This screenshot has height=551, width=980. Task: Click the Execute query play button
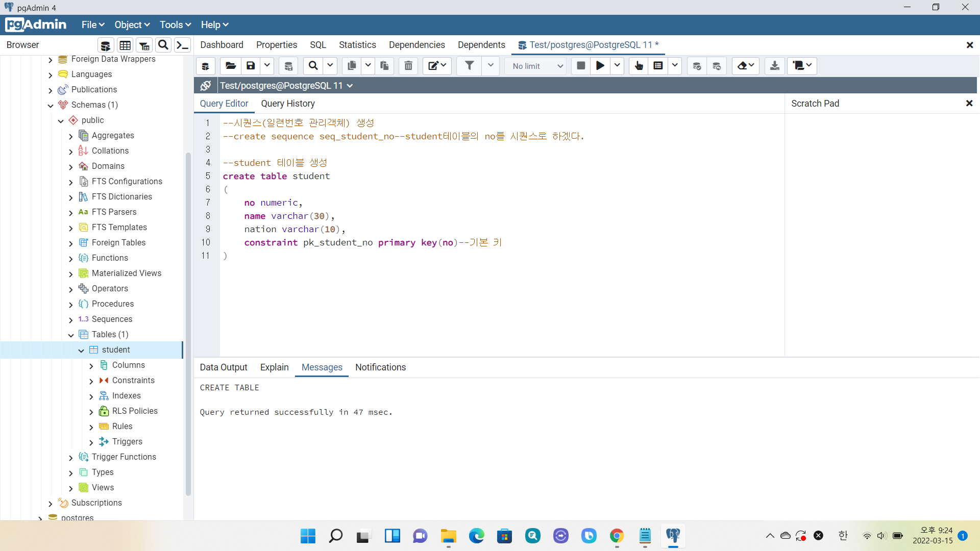coord(600,66)
